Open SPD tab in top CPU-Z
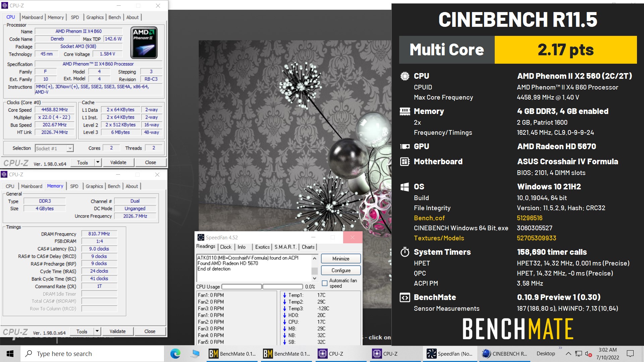The width and height of the screenshot is (644, 362). point(75,17)
